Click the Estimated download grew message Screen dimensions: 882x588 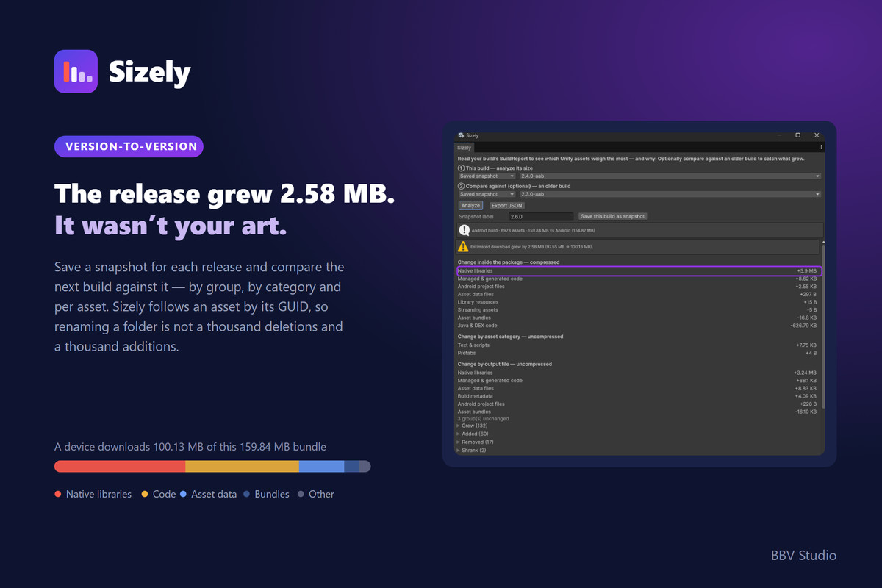point(532,247)
